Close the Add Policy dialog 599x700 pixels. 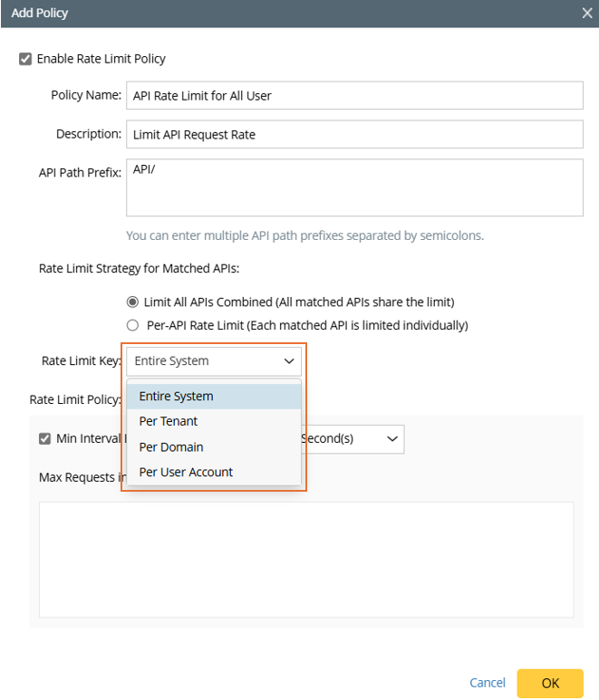tap(586, 14)
